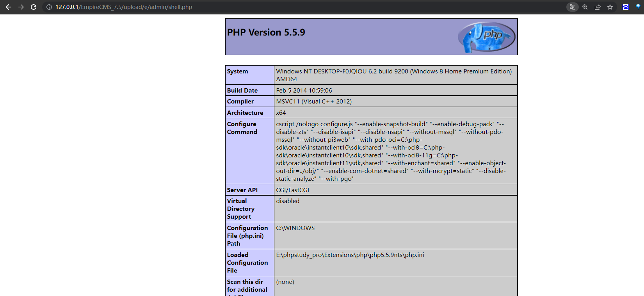
Task: Select the System row label
Action: pos(237,71)
